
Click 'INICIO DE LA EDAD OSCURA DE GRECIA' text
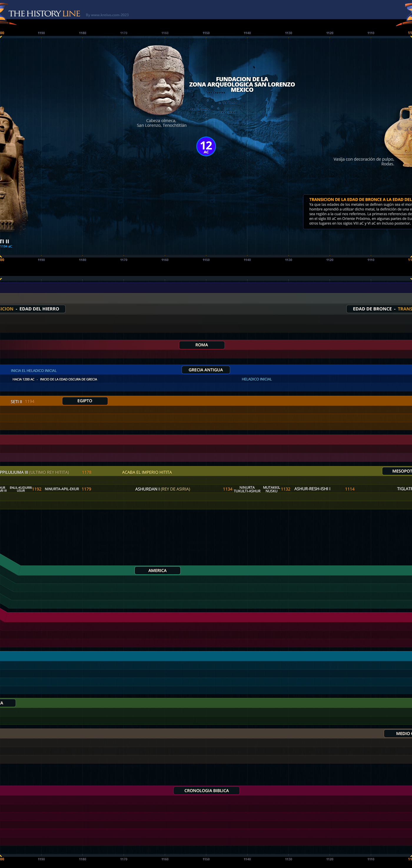[68, 379]
